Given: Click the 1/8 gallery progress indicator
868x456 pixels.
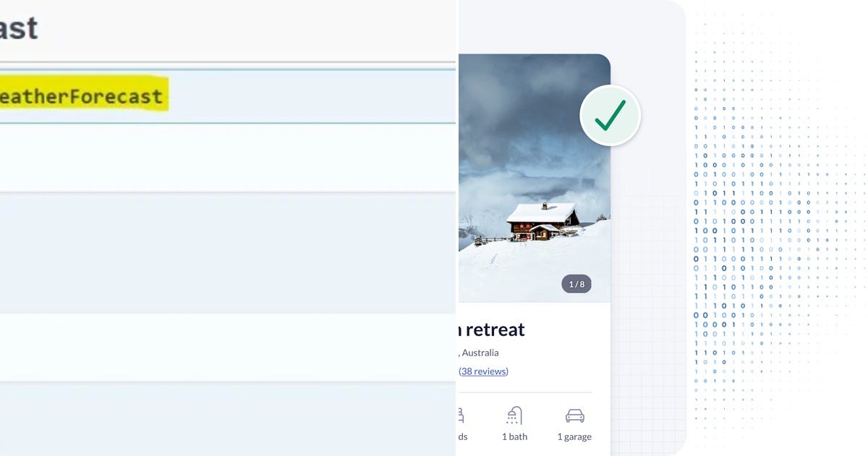Looking at the screenshot, I should (576, 284).
